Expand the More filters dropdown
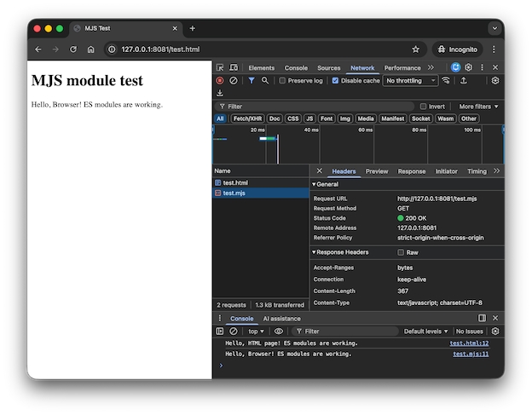 coord(478,107)
